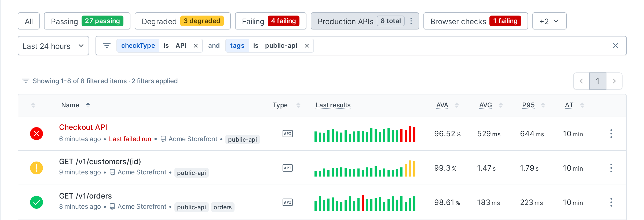Viewport: 644px width, 220px height.
Task: Open the Checkout API check details
Action: (83, 127)
